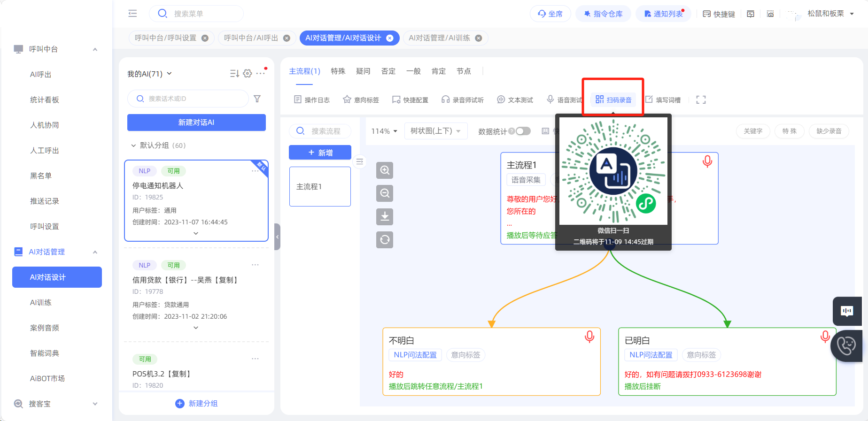This screenshot has width=868, height=421.
Task: Collapse the sidebar with the hamburger icon
Action: coord(132,14)
